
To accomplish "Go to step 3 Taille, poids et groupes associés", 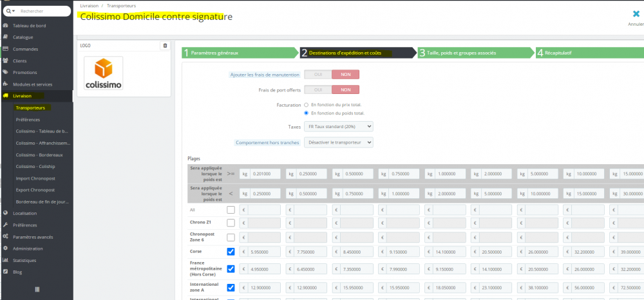I will [477, 53].
